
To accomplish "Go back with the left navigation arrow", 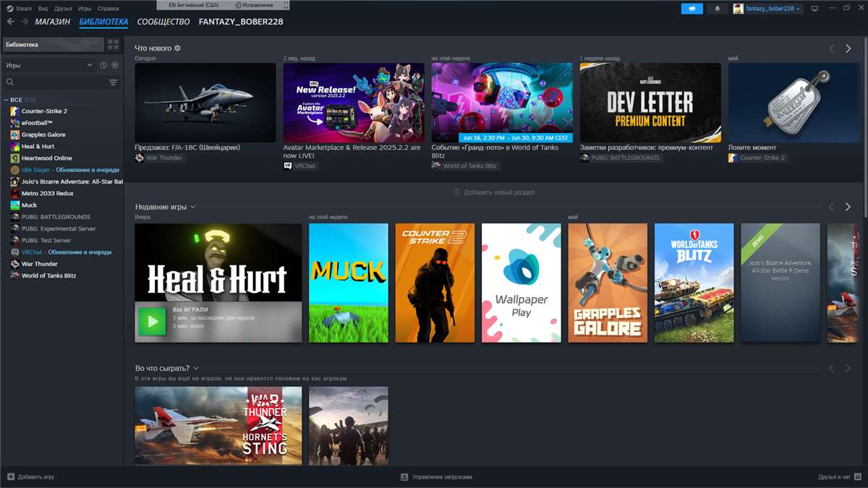I will point(10,22).
